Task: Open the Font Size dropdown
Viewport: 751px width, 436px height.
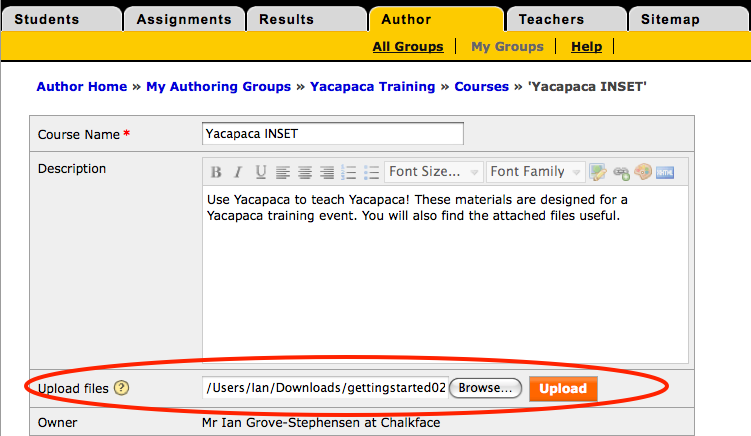Action: (x=434, y=172)
